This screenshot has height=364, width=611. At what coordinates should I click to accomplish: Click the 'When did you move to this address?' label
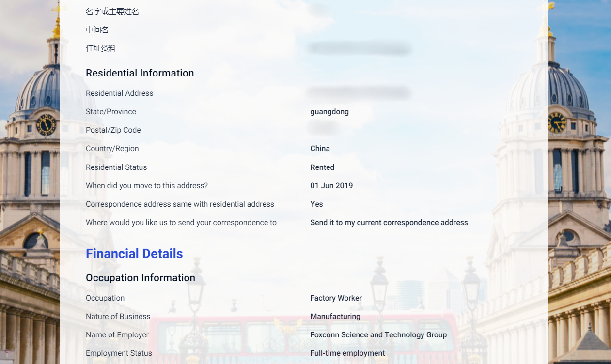147,186
